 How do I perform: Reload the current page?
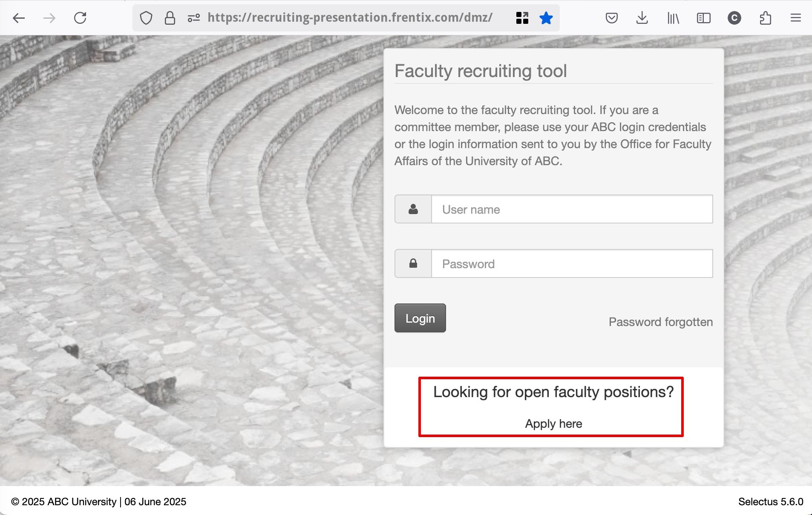80,18
